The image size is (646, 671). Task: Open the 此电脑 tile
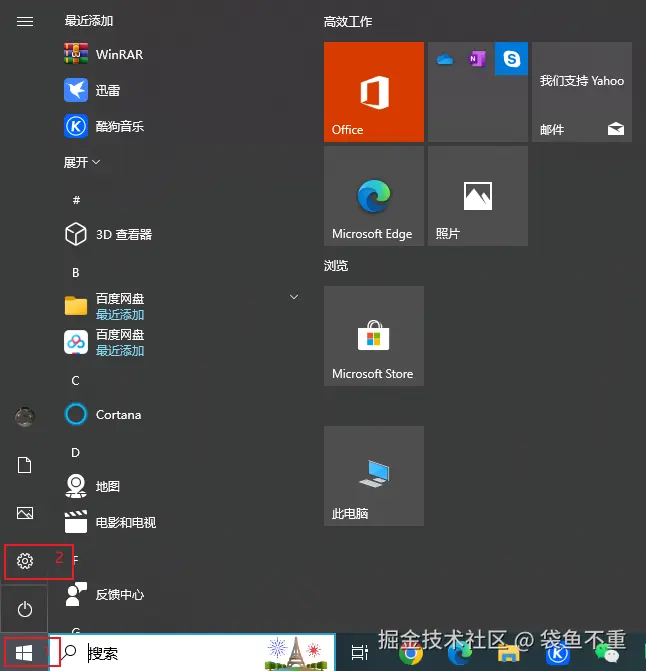pos(374,476)
